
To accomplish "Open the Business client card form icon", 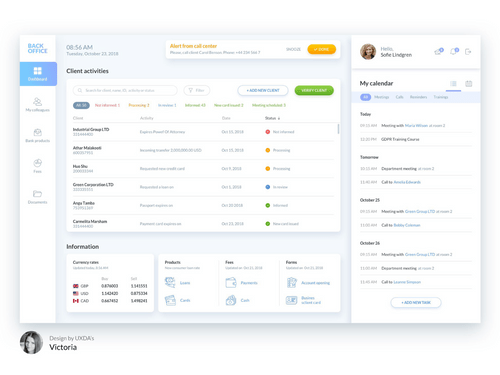I will (x=291, y=300).
